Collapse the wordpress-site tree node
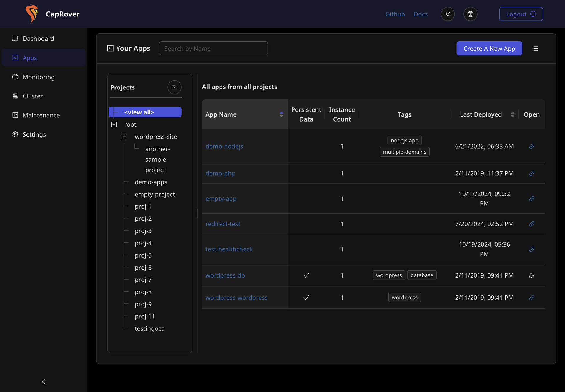This screenshot has width=565, height=392. [x=124, y=137]
